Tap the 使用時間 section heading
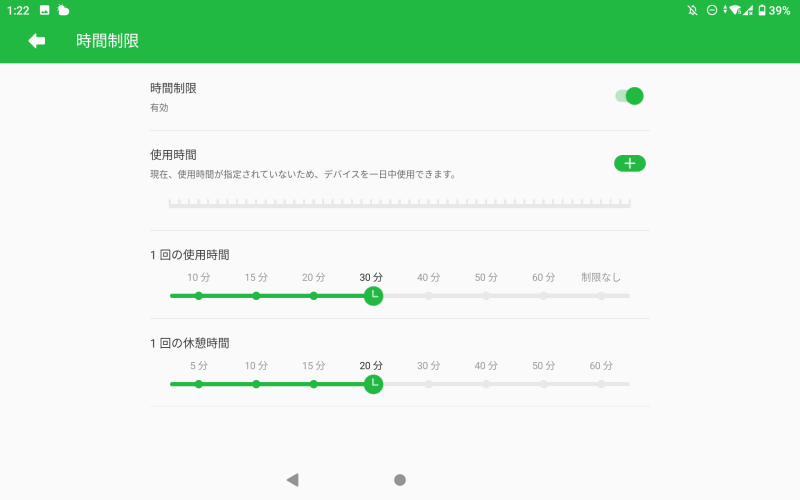The width and height of the screenshot is (800, 500). (173, 155)
